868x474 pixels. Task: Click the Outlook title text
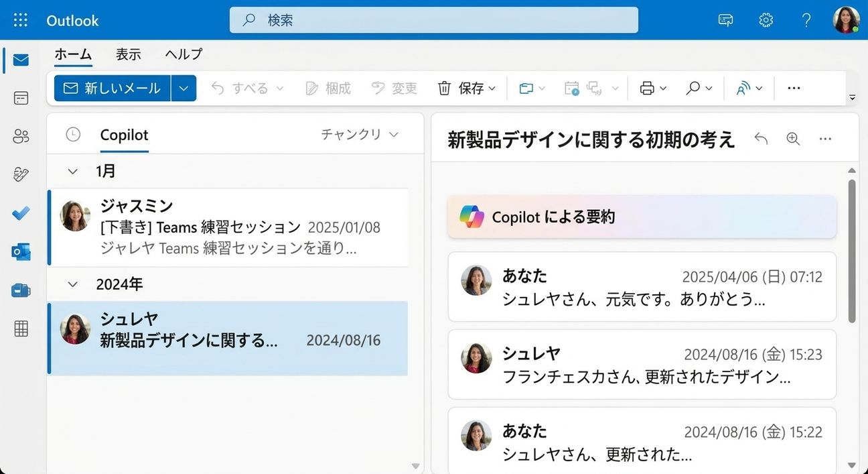(x=72, y=21)
